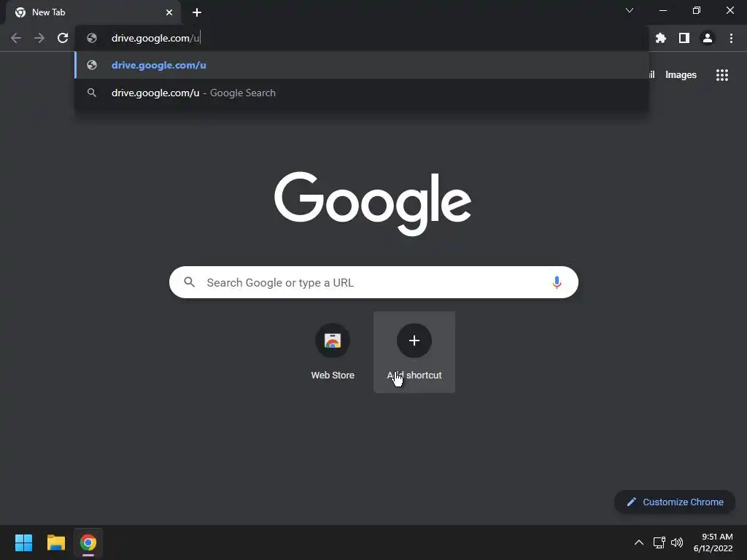
Task: Open the Google apps grid
Action: tap(722, 75)
